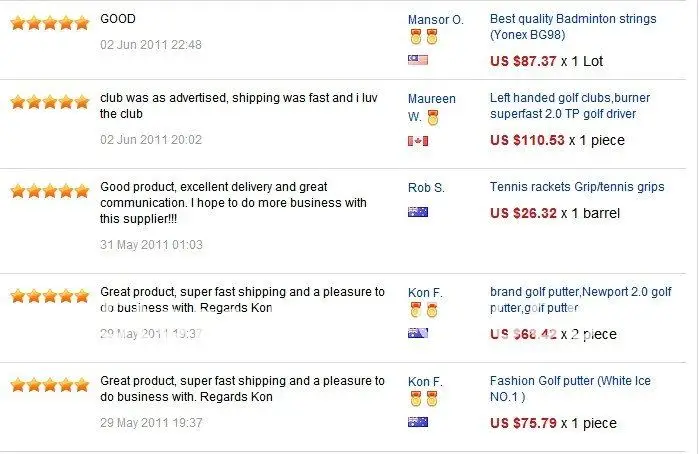This screenshot has height=454, width=699.
Task: Click the US $110.53 price text
Action: [527, 140]
